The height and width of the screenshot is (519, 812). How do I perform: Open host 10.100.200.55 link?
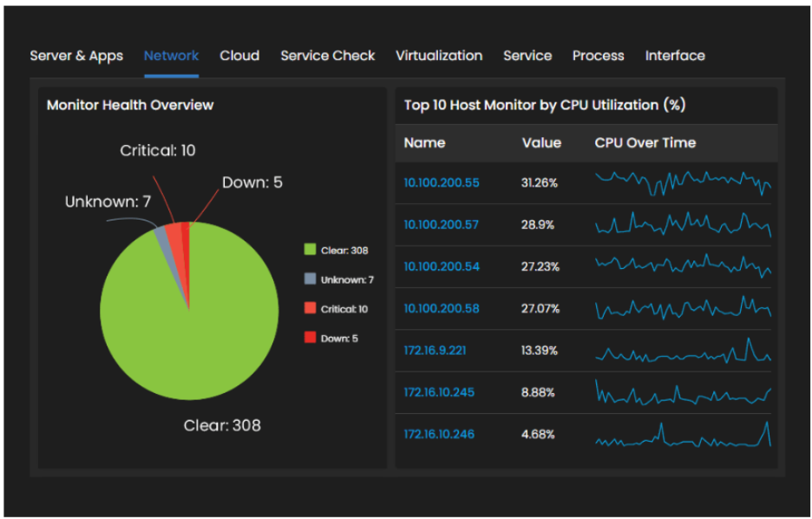point(442,183)
